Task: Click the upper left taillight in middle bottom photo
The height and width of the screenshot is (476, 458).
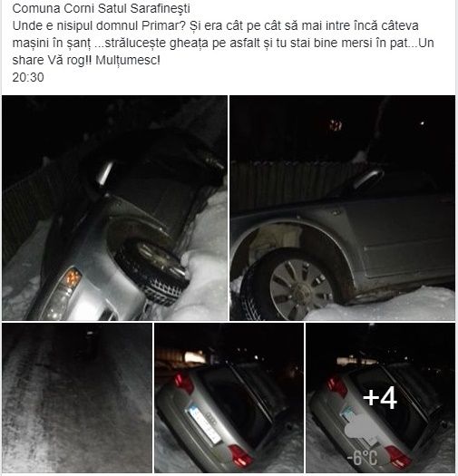Action: coord(183,384)
